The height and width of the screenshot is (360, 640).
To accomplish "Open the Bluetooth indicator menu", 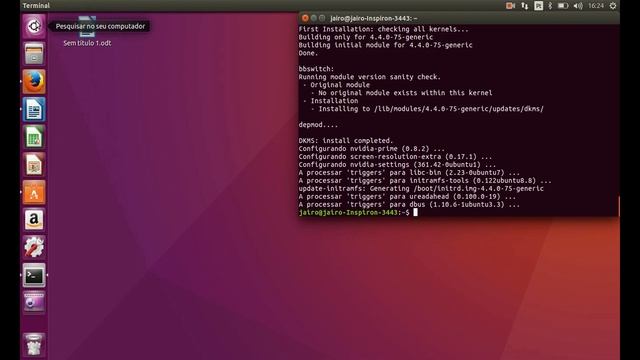I will point(550,6).
